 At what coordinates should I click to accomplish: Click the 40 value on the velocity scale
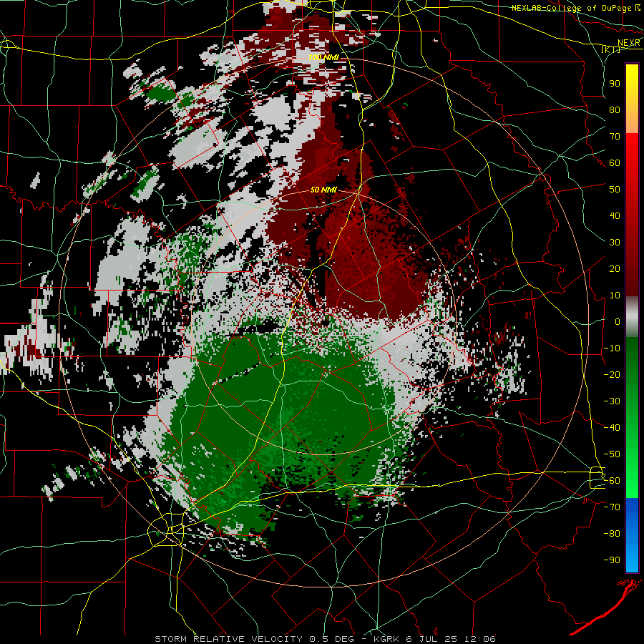coord(615,215)
